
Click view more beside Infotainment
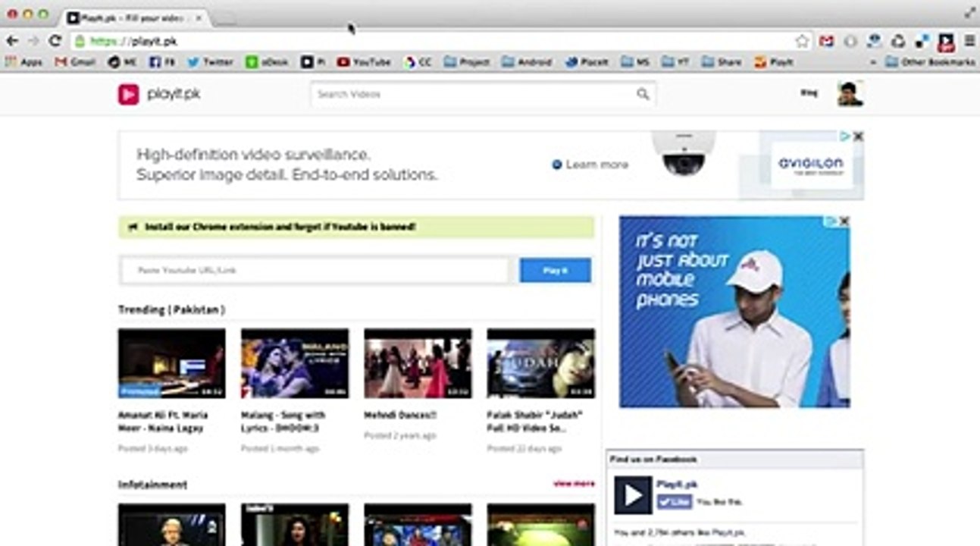pos(574,483)
